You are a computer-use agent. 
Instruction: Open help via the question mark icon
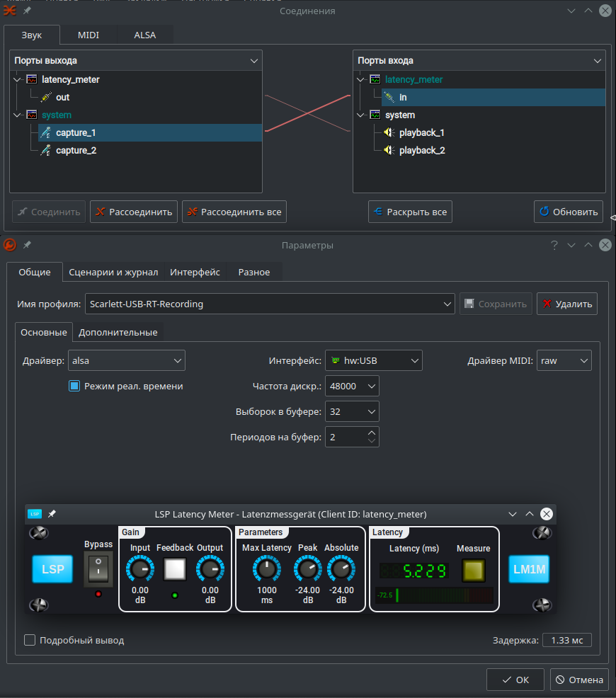[x=554, y=245]
